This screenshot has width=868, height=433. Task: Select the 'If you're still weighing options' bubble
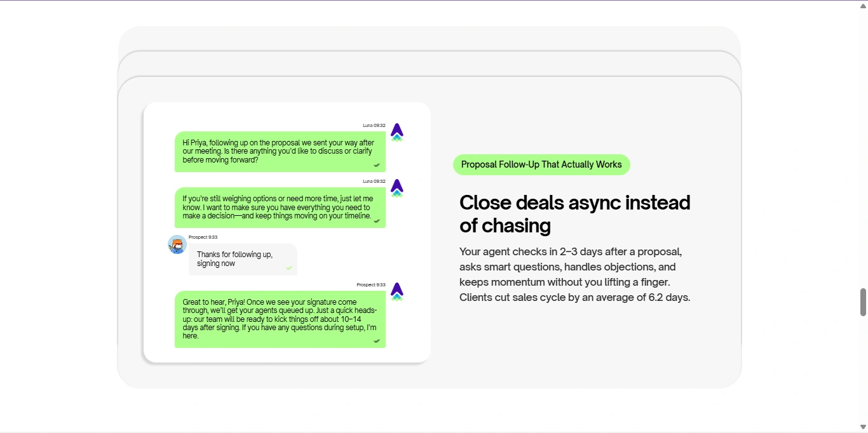pos(280,207)
